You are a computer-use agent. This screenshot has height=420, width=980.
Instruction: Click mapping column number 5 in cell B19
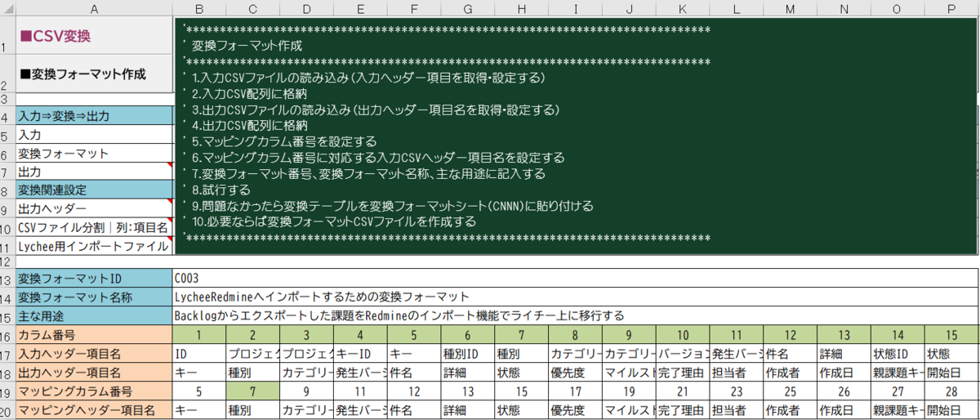[x=199, y=391]
